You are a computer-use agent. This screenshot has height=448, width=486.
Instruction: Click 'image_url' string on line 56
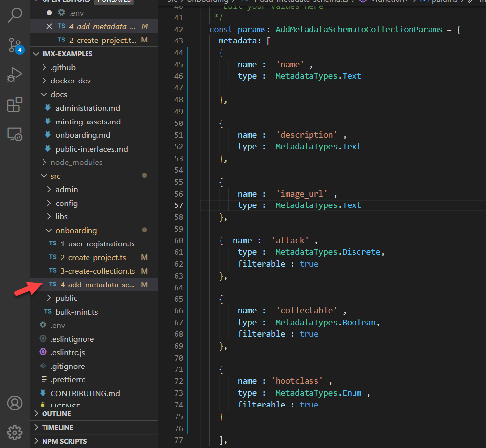(302, 194)
